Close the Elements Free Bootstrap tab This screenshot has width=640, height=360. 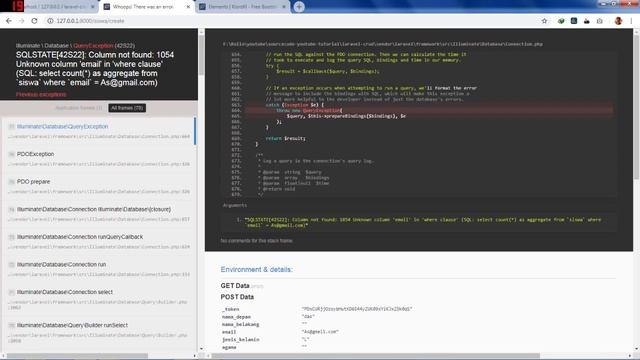pos(284,7)
